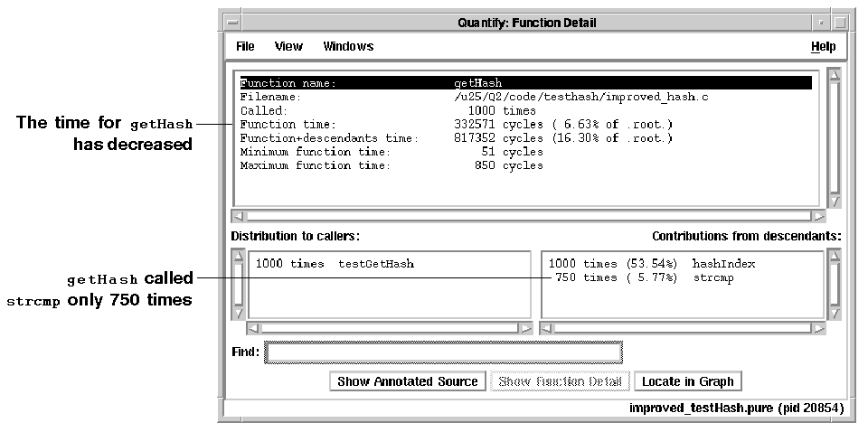Open the Windows menu
This screenshot has height=432, width=868.
(348, 46)
